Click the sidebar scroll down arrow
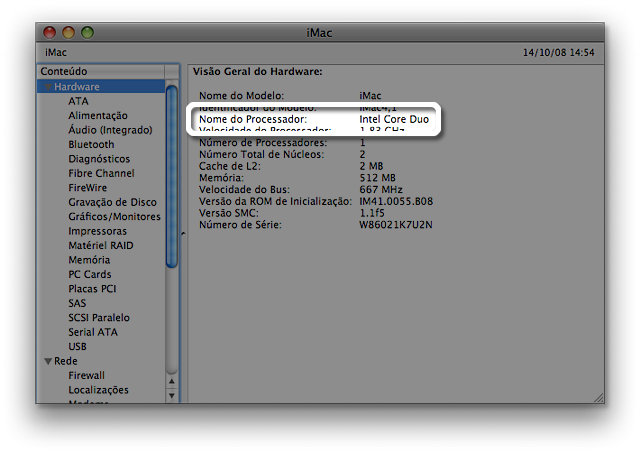Screen dimensions: 640x453 point(172,396)
